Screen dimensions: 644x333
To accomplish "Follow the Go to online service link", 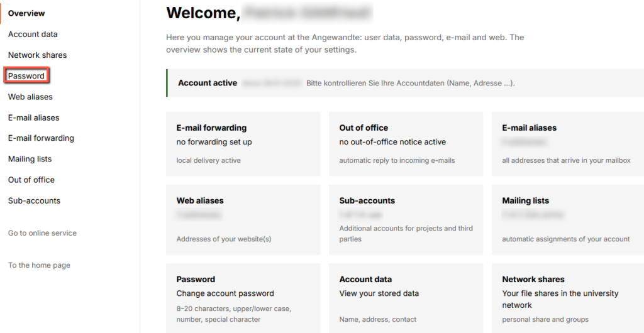I will coord(42,233).
